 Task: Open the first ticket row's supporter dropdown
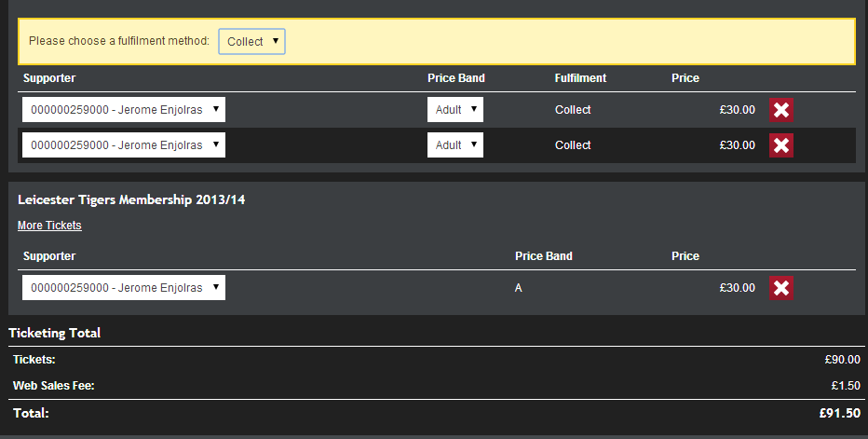coord(124,110)
